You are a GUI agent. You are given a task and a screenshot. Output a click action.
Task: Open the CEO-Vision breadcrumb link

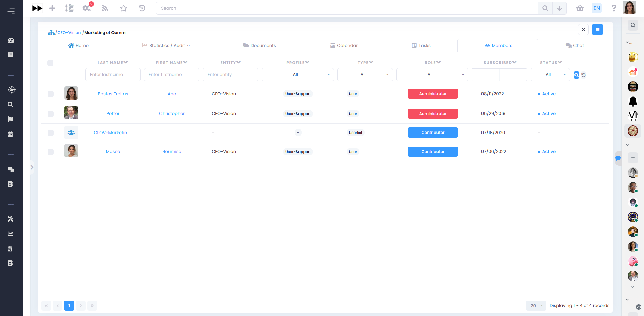pos(68,32)
